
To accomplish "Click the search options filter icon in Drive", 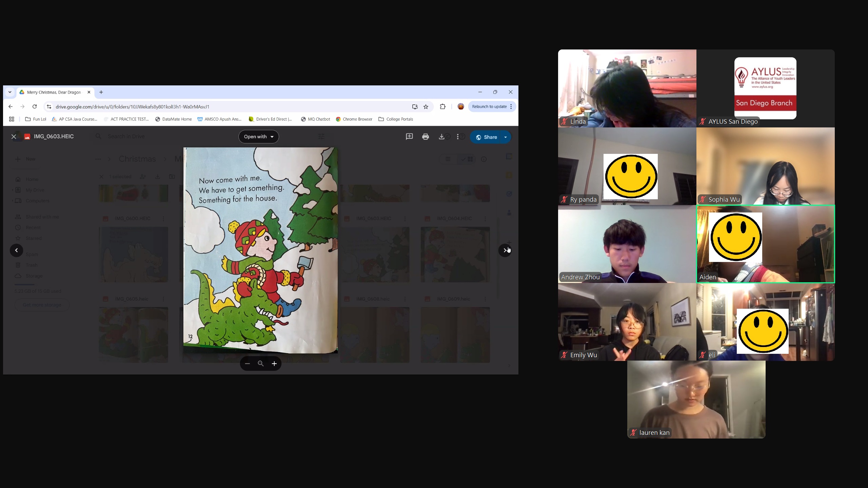I will (x=321, y=136).
